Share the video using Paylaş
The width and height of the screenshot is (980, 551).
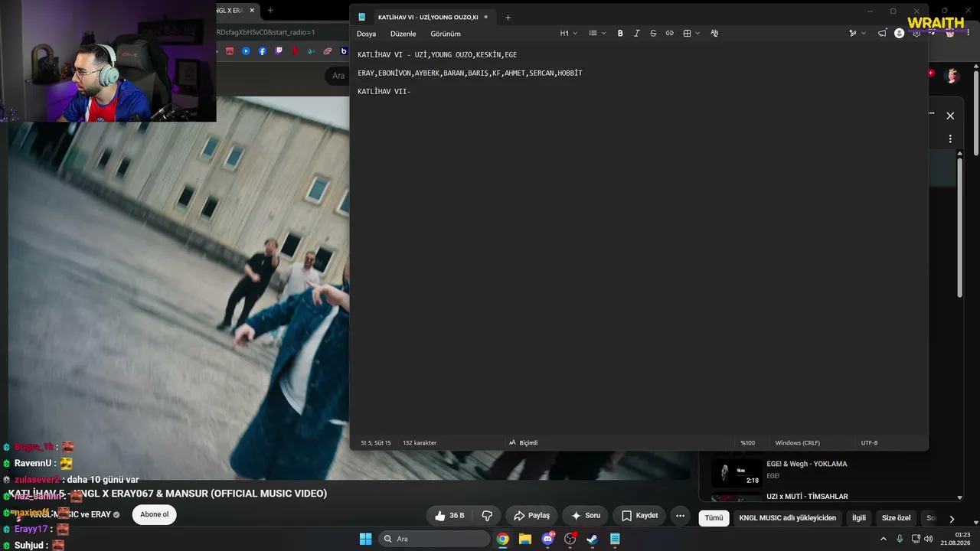tap(531, 516)
